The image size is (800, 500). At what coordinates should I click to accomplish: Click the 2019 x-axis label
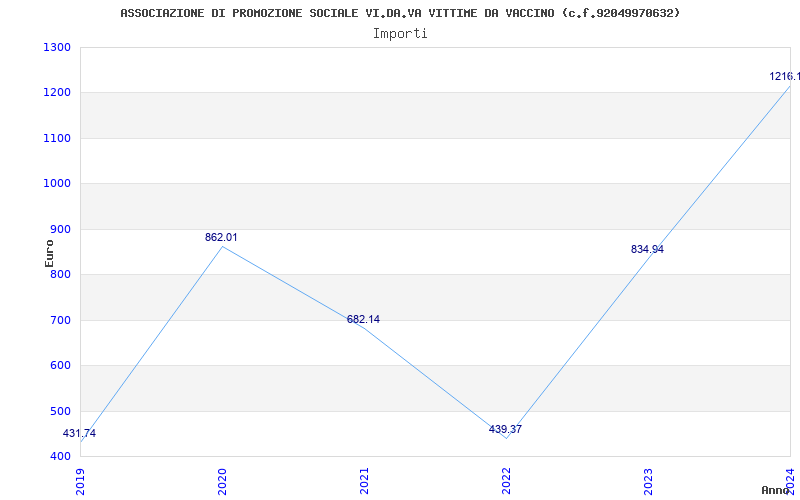pyautogui.click(x=81, y=481)
